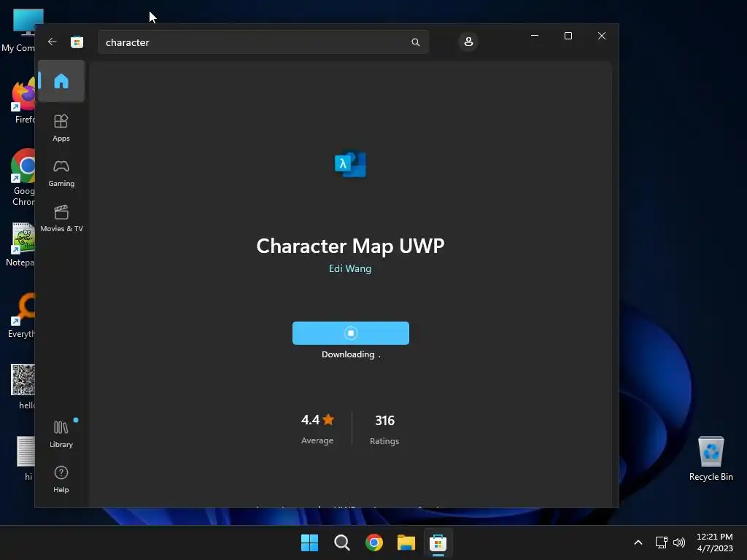Select the Google Chrome desktop shortcut

[x=22, y=177]
